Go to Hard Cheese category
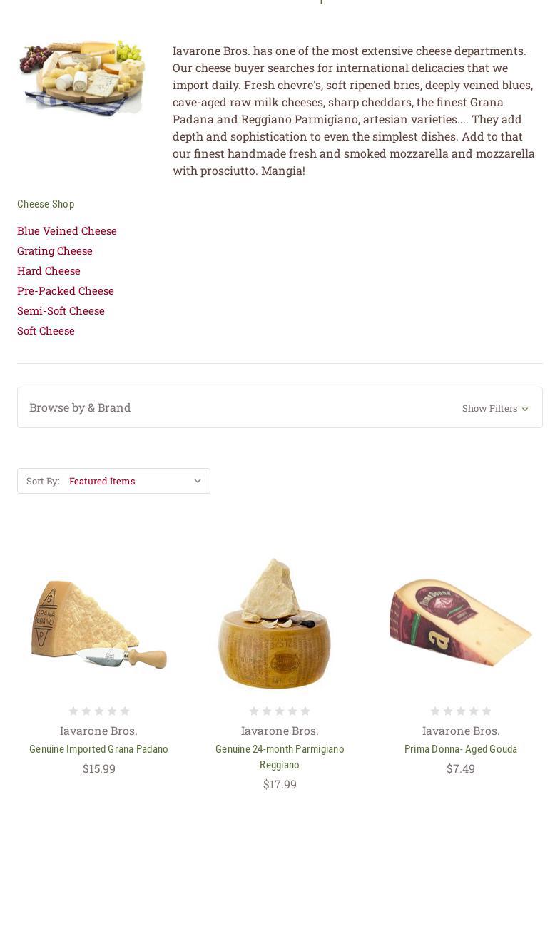The image size is (560, 929). 49,270
